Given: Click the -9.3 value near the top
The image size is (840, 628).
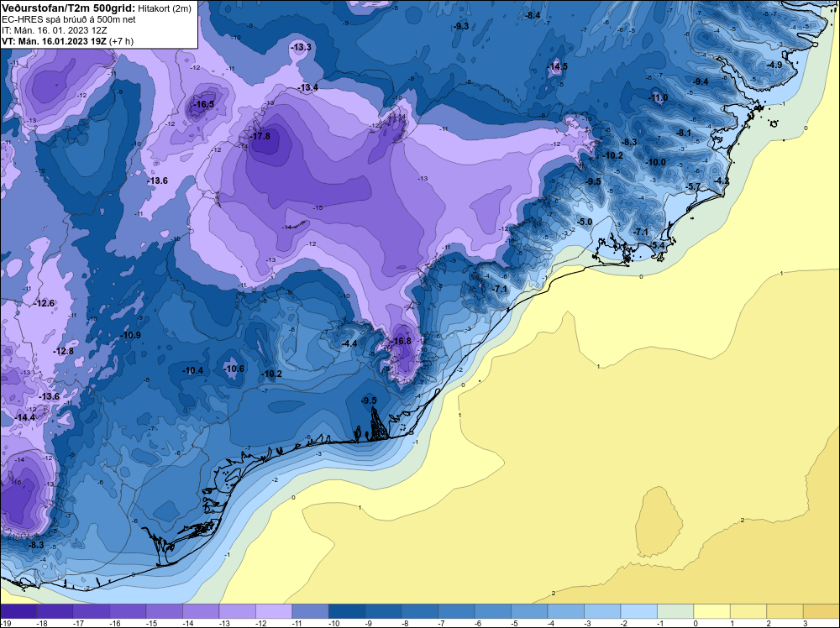Looking at the screenshot, I should pos(460,26).
